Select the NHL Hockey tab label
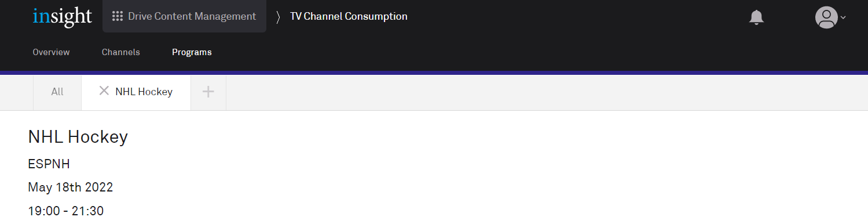Screen dimensions: 868x224 144,92
